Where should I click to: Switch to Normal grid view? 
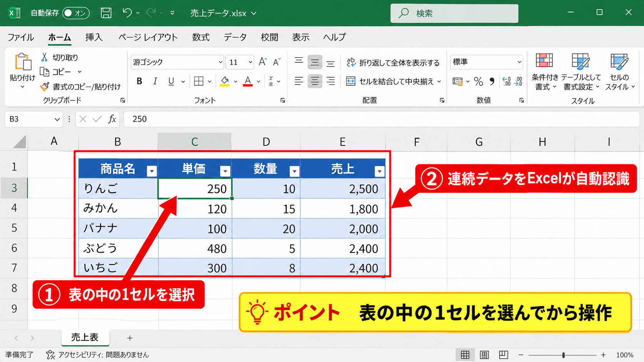point(465,355)
